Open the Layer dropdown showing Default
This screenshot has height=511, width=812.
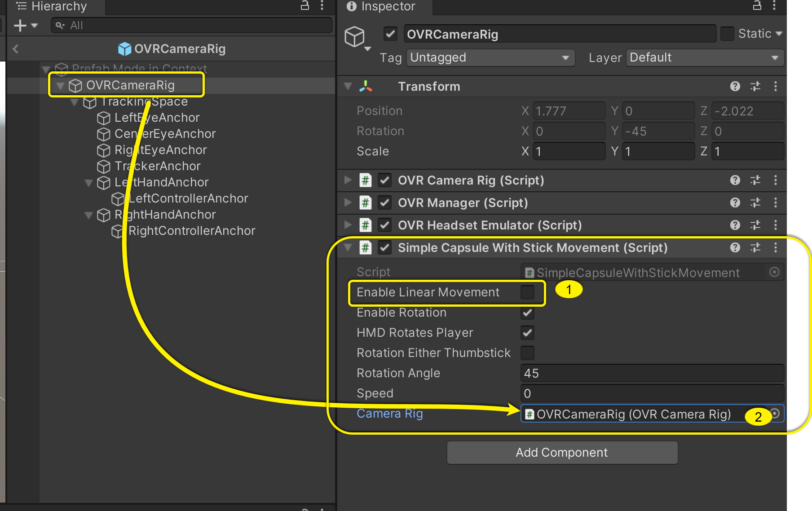(x=705, y=57)
